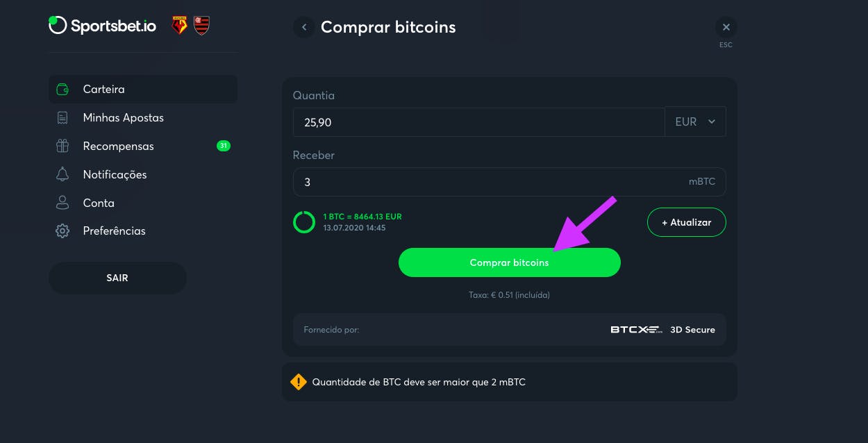Open the Recompensas menu item

click(118, 147)
